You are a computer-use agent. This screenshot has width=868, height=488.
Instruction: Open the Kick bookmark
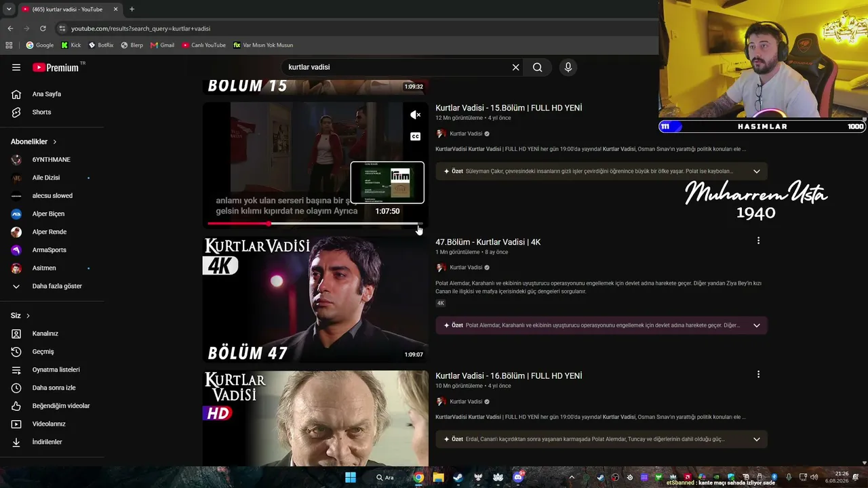click(x=71, y=45)
